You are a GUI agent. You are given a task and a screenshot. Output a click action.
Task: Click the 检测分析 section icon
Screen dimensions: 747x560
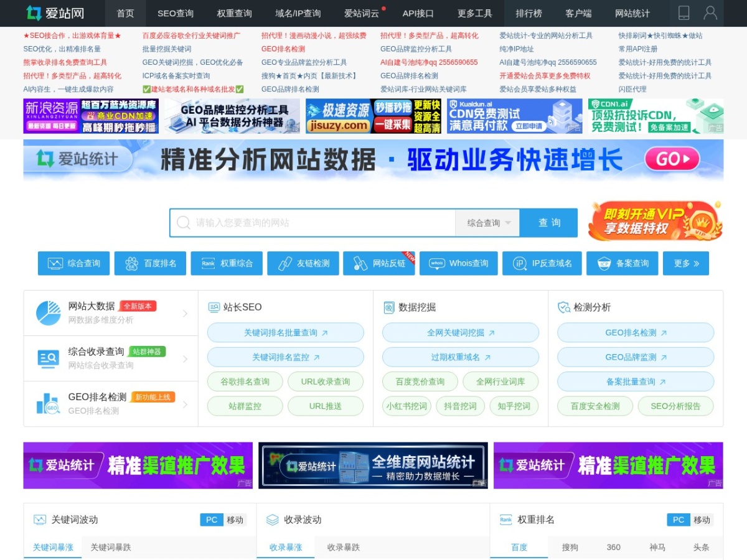[564, 307]
